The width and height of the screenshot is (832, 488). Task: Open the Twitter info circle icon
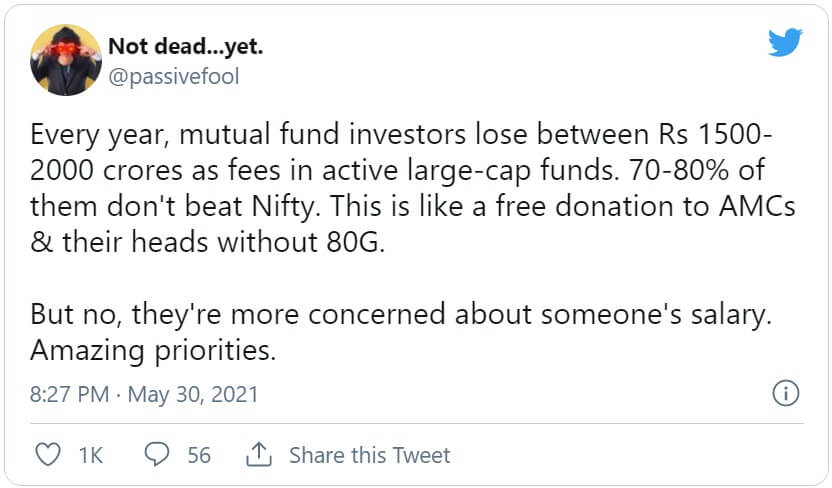click(x=787, y=393)
